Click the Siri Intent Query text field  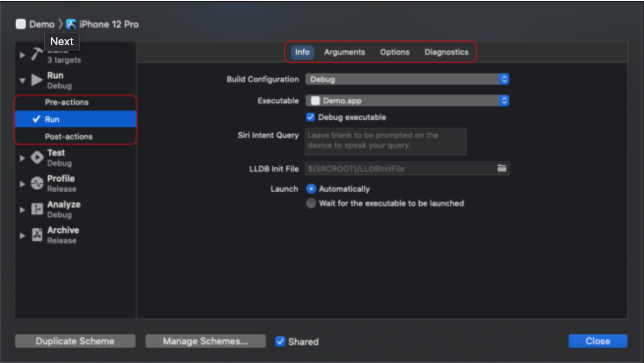(386, 141)
